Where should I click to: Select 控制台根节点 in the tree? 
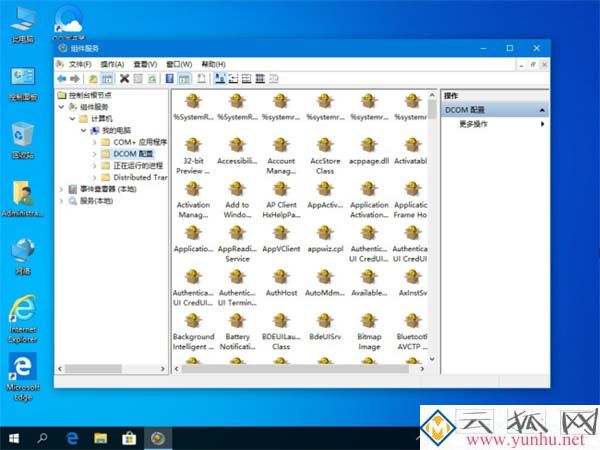pos(90,95)
